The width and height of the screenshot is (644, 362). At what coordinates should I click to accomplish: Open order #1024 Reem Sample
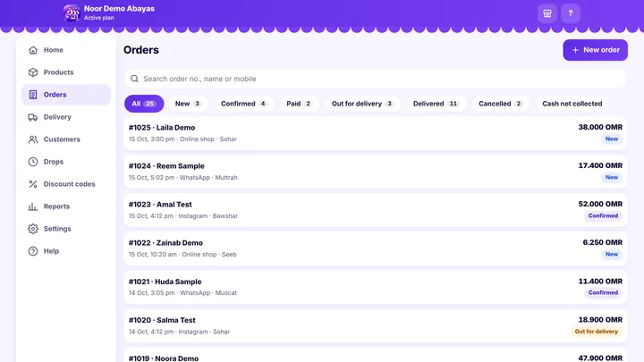pos(376,172)
